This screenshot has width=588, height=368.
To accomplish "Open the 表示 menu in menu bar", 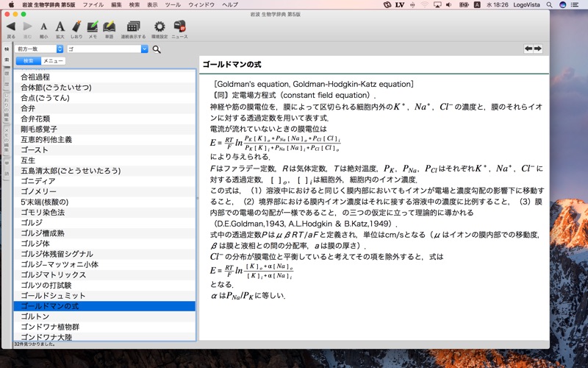I will click(152, 4).
